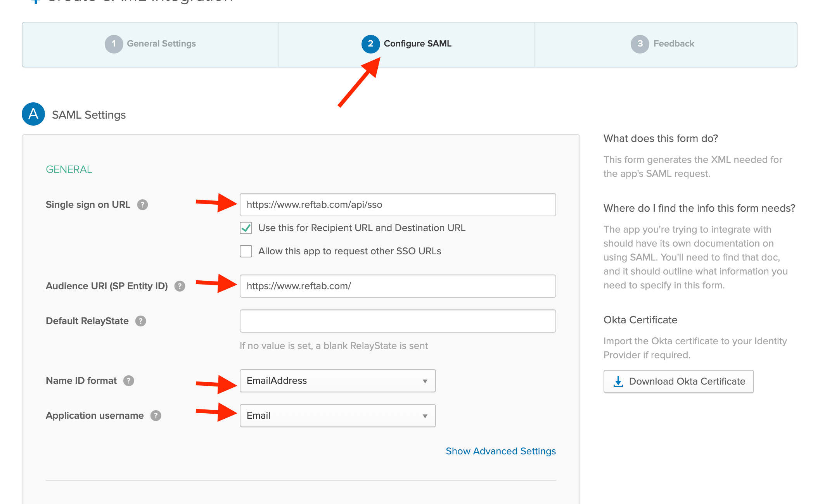Click help icon beside Audience URI label
Screen dimensions: 813x504
tap(180, 286)
